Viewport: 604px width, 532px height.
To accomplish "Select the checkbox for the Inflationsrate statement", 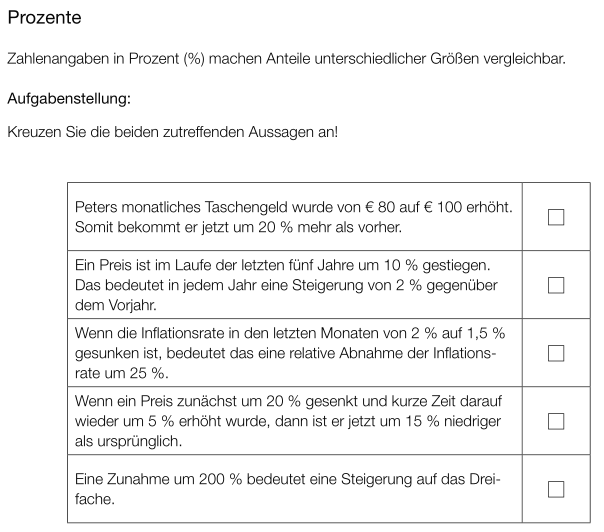I will tap(556, 353).
